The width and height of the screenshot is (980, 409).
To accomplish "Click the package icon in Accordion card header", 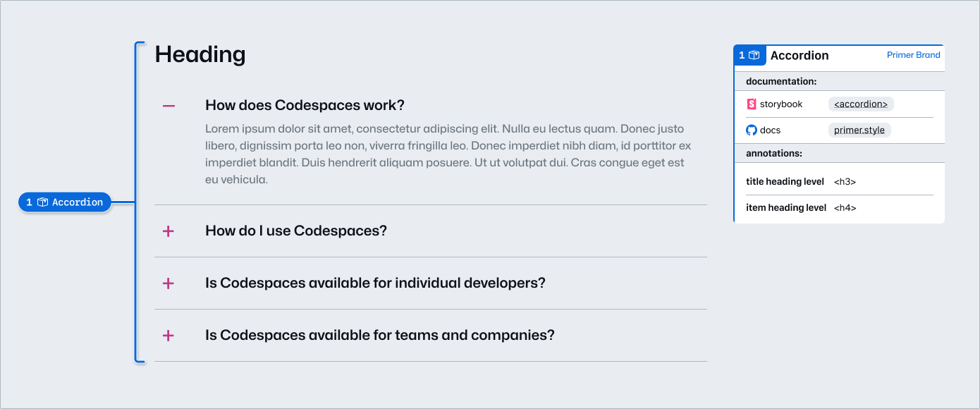I will coord(754,55).
